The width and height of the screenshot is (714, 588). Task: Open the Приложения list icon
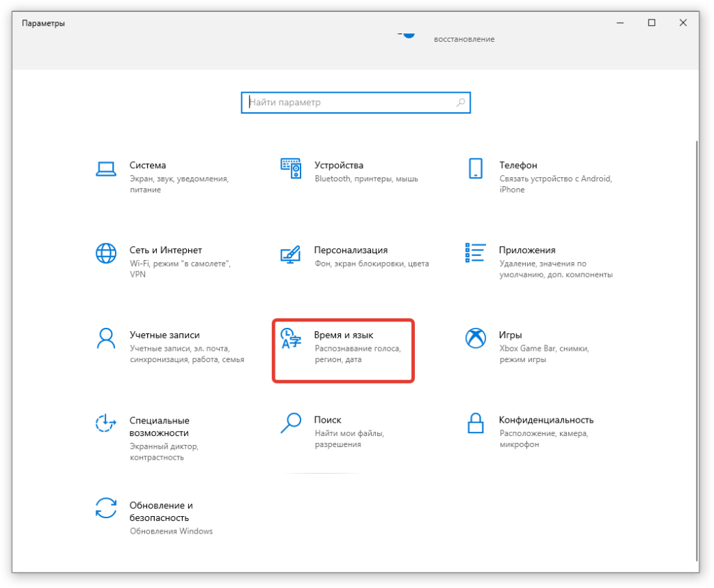pyautogui.click(x=475, y=253)
